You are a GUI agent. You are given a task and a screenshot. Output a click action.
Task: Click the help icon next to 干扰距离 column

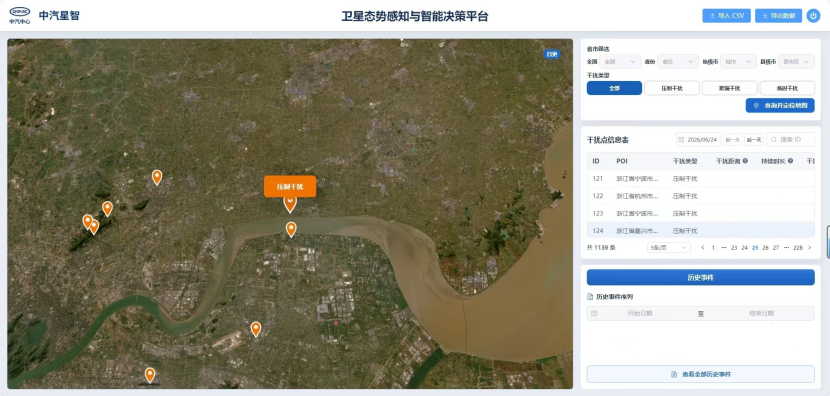(745, 161)
